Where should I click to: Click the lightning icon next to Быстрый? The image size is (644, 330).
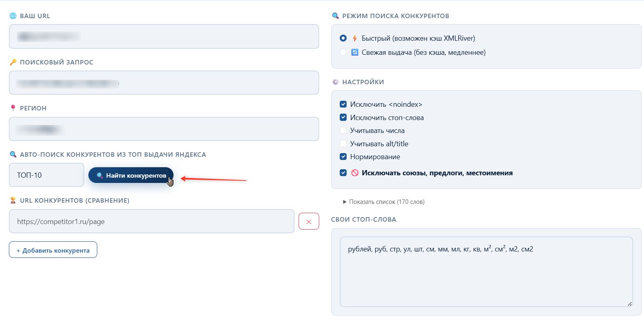(x=355, y=38)
